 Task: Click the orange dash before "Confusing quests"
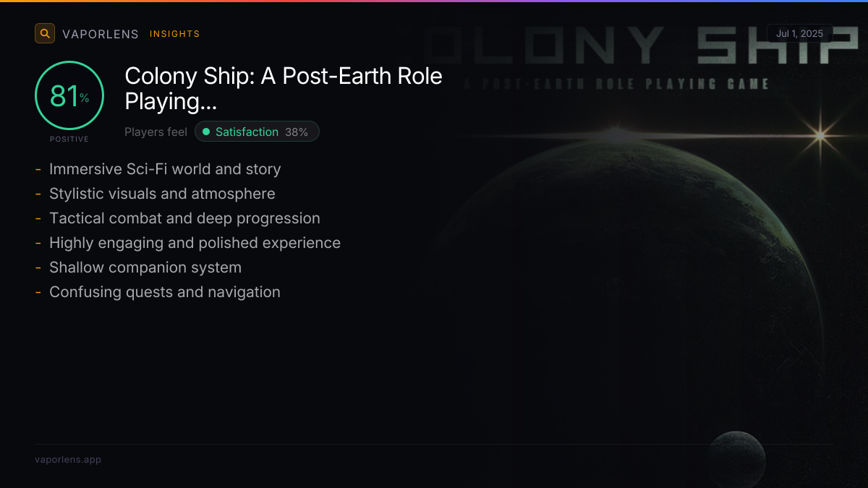38,292
